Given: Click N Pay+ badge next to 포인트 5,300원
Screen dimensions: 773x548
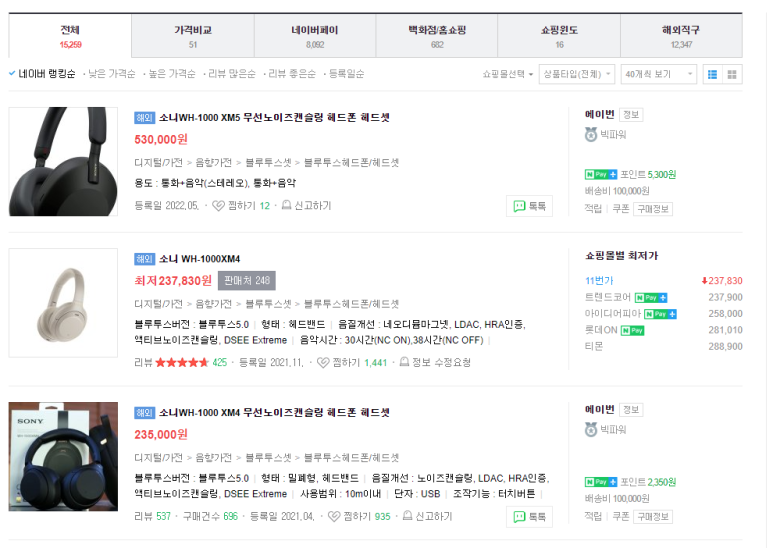Looking at the screenshot, I should coord(600,174).
